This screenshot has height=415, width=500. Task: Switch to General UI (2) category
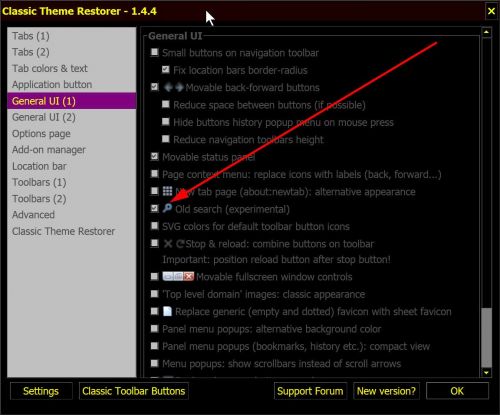(x=71, y=117)
